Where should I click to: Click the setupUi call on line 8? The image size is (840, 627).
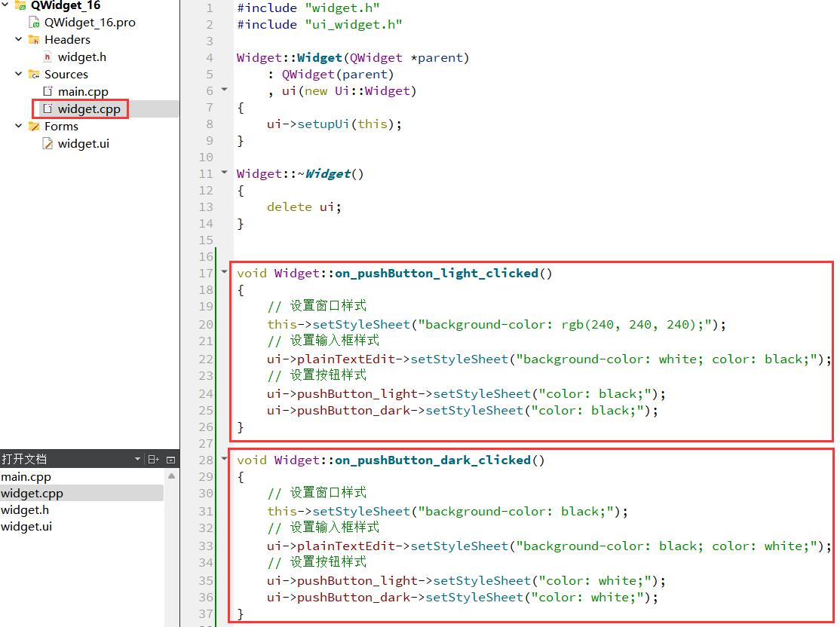point(323,124)
